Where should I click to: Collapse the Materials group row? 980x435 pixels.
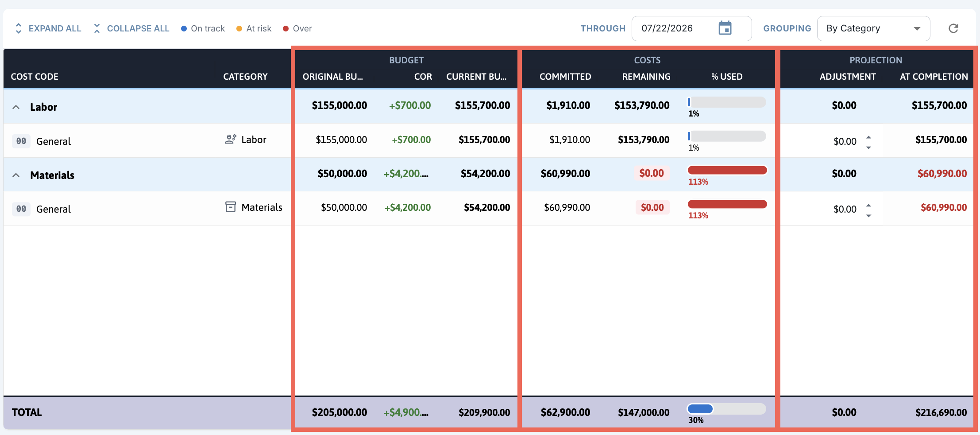click(x=16, y=175)
